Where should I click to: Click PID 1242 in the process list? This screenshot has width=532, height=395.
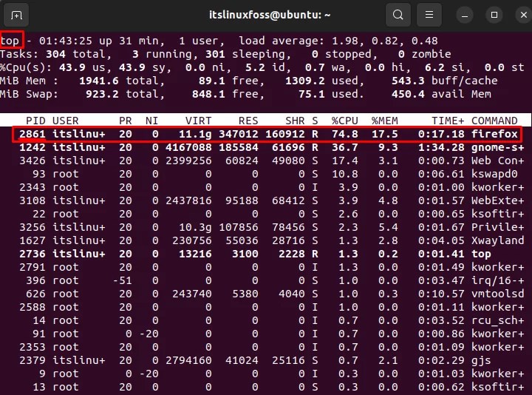[x=33, y=147]
